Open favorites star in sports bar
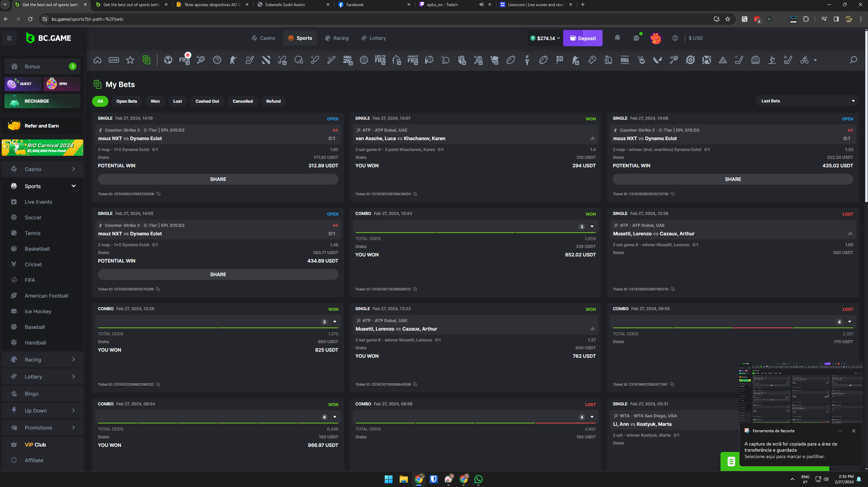 tap(130, 60)
